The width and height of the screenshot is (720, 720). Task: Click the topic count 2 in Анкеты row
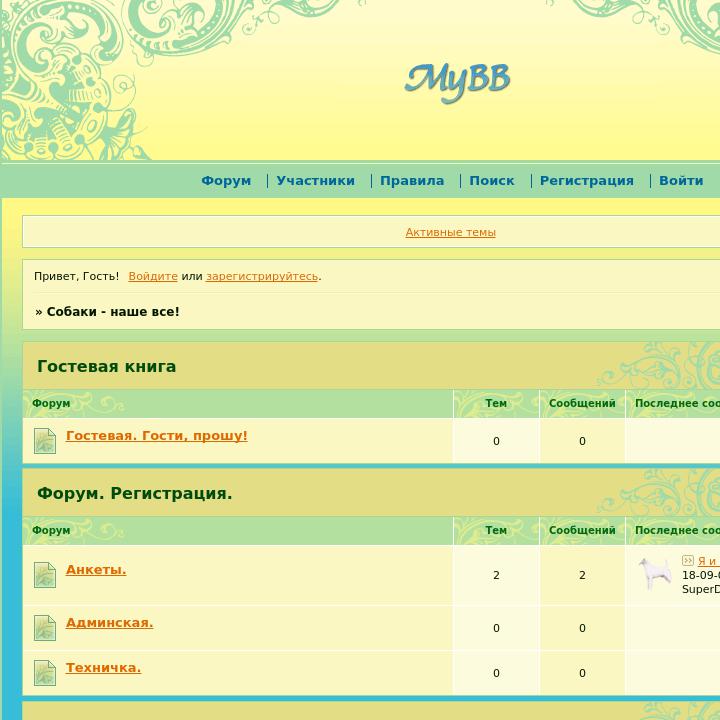(496, 575)
